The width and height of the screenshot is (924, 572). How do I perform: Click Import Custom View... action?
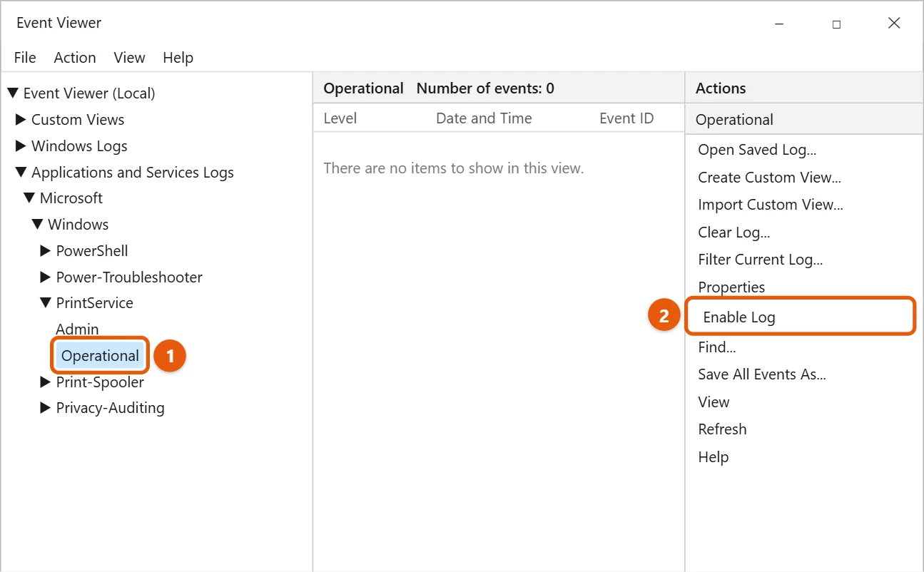click(771, 205)
